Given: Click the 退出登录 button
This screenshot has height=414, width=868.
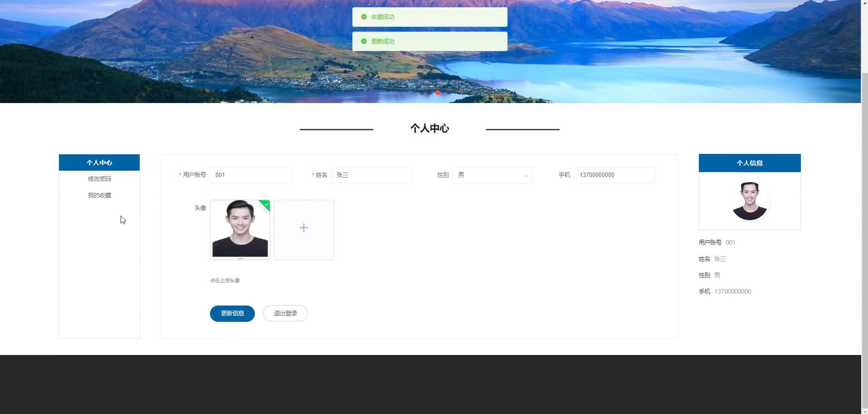Looking at the screenshot, I should point(285,313).
